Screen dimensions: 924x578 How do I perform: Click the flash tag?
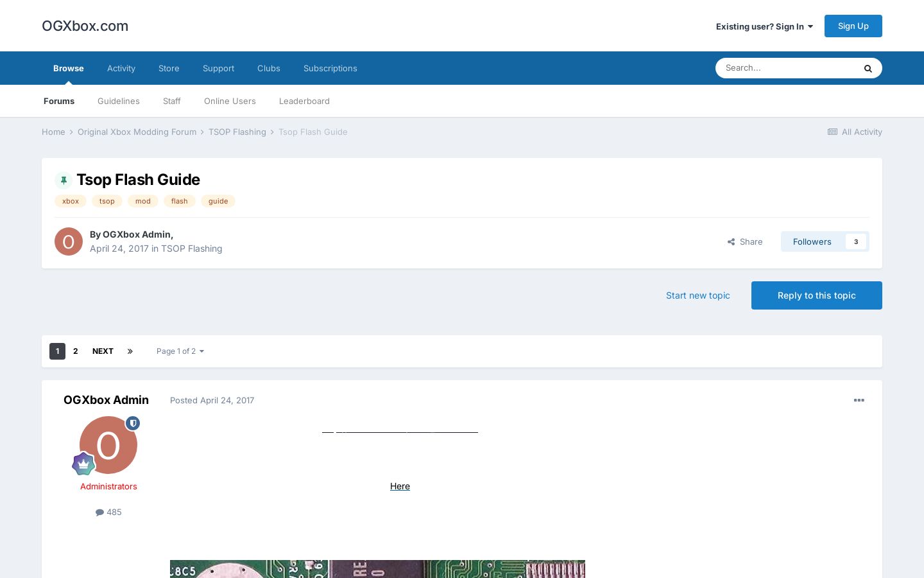point(180,201)
